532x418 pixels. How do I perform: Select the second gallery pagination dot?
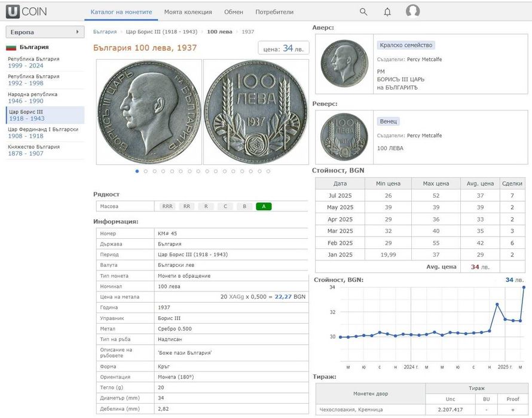146,171
